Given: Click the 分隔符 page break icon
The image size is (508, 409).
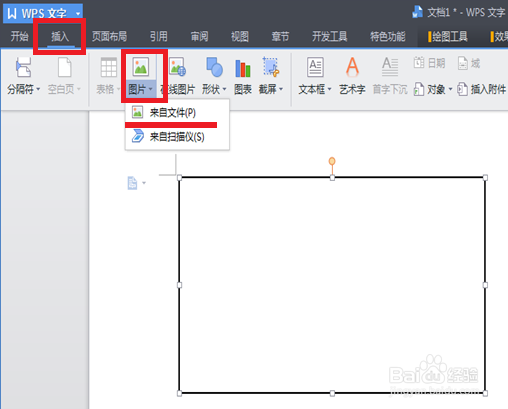Looking at the screenshot, I should (x=23, y=67).
